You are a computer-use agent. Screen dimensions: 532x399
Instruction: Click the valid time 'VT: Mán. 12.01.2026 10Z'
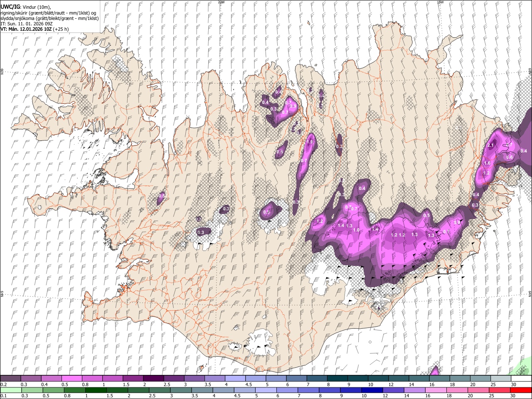[x=26, y=29]
